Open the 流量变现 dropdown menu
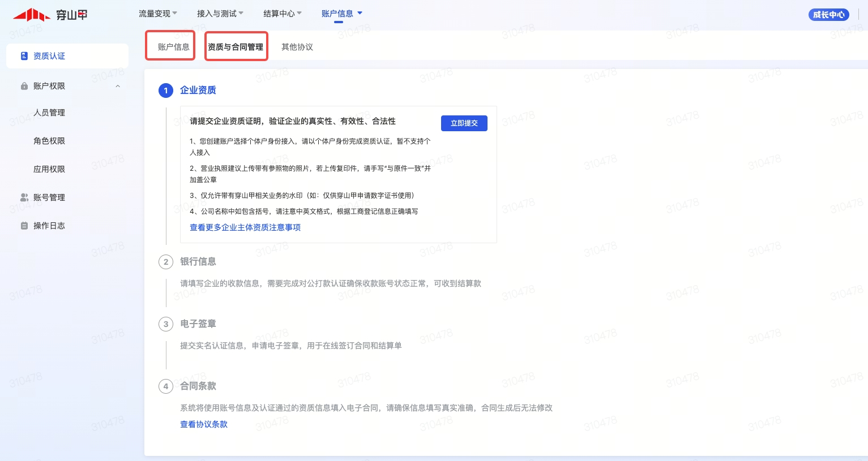Viewport: 868px width, 461px height. pos(157,14)
